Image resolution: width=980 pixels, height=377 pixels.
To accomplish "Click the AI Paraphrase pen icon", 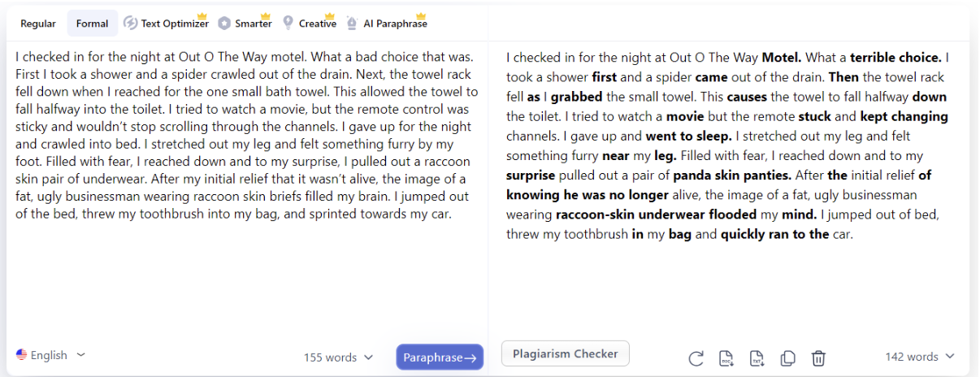I will click(351, 24).
